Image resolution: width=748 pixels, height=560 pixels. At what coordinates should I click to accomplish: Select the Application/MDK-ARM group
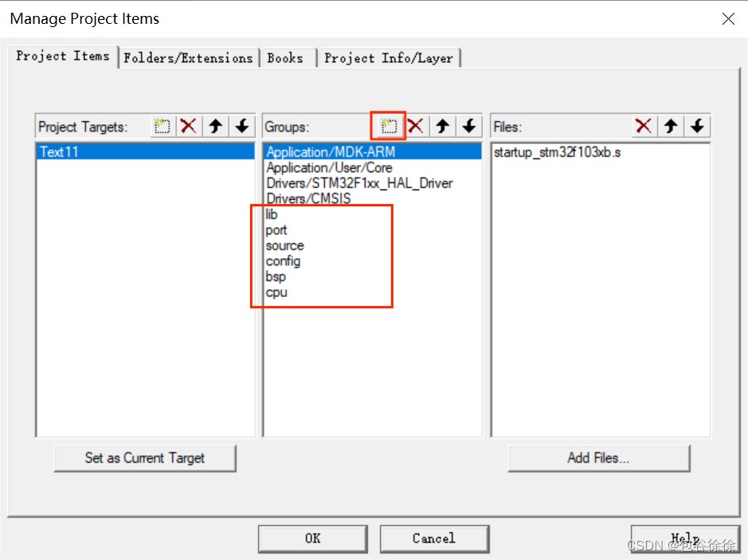(x=372, y=151)
